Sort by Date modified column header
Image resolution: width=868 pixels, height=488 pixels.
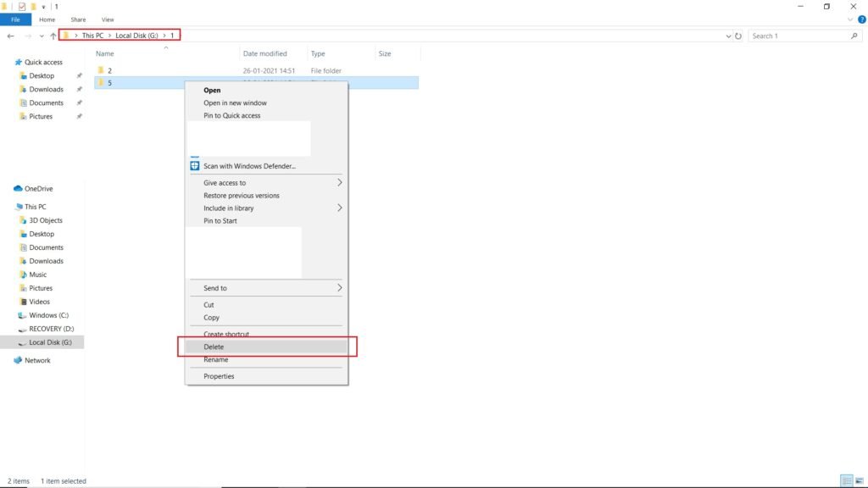click(264, 53)
